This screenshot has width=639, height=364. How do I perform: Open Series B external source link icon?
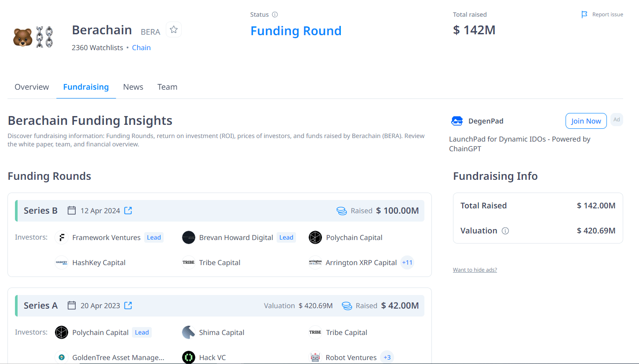point(128,211)
